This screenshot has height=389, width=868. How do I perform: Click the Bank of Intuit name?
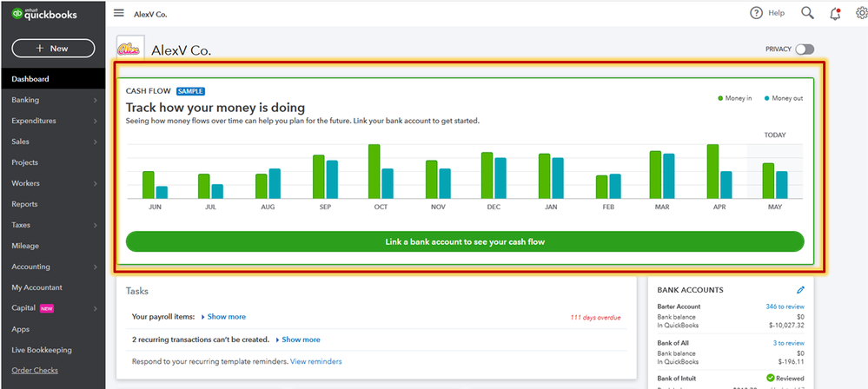[x=677, y=379]
